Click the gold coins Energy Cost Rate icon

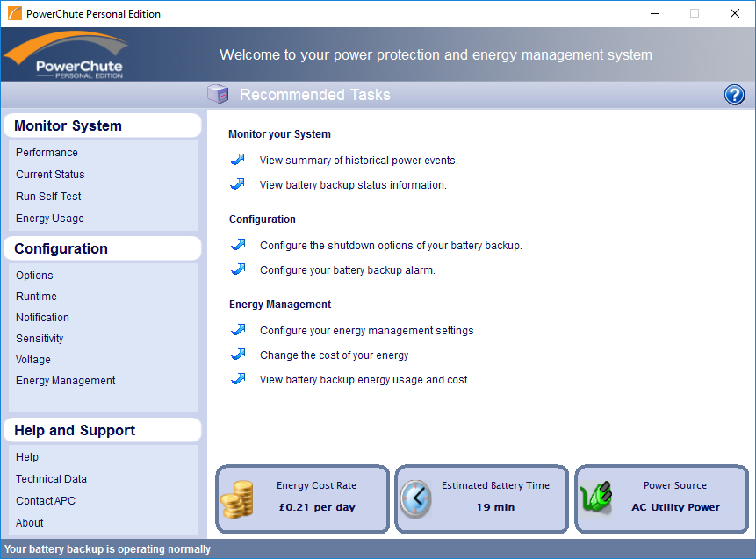237,499
